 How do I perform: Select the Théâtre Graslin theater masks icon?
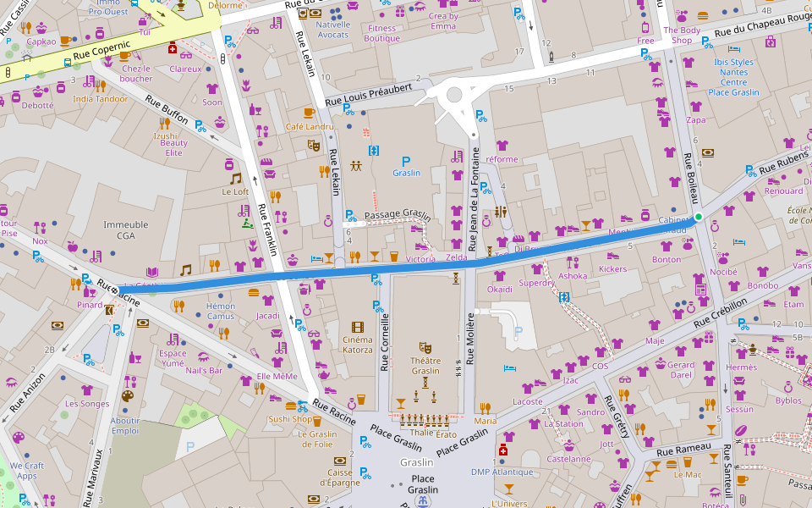[425, 349]
